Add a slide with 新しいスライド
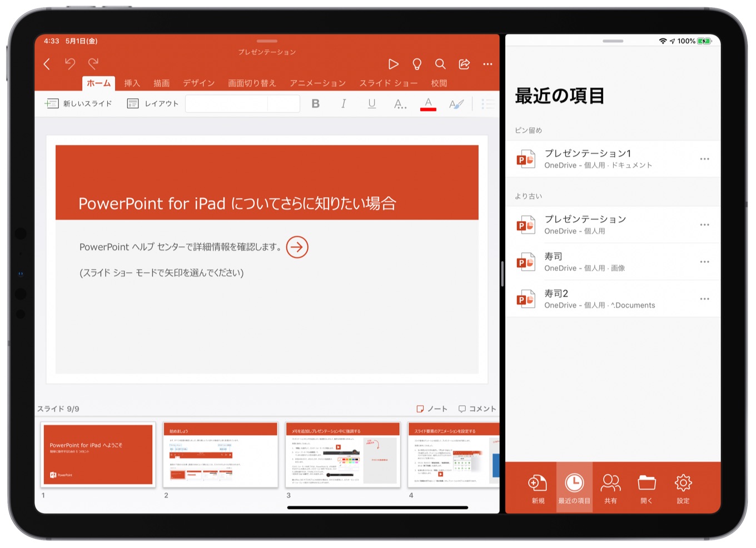Screen dimensions: 756x548 [x=78, y=103]
